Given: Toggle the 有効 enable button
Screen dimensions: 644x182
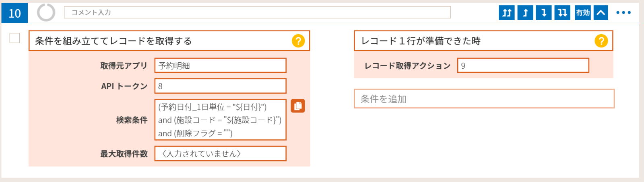Looking at the screenshot, I should [582, 13].
